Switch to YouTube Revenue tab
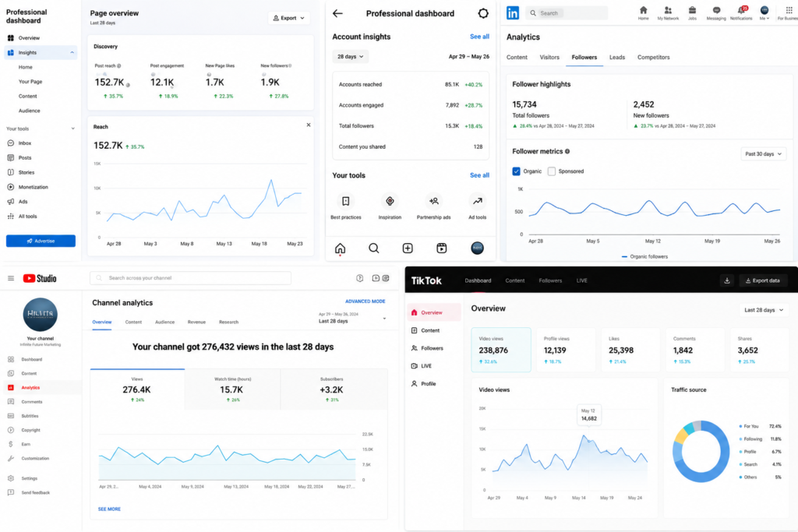Image resolution: width=798 pixels, height=532 pixels. 196,322
